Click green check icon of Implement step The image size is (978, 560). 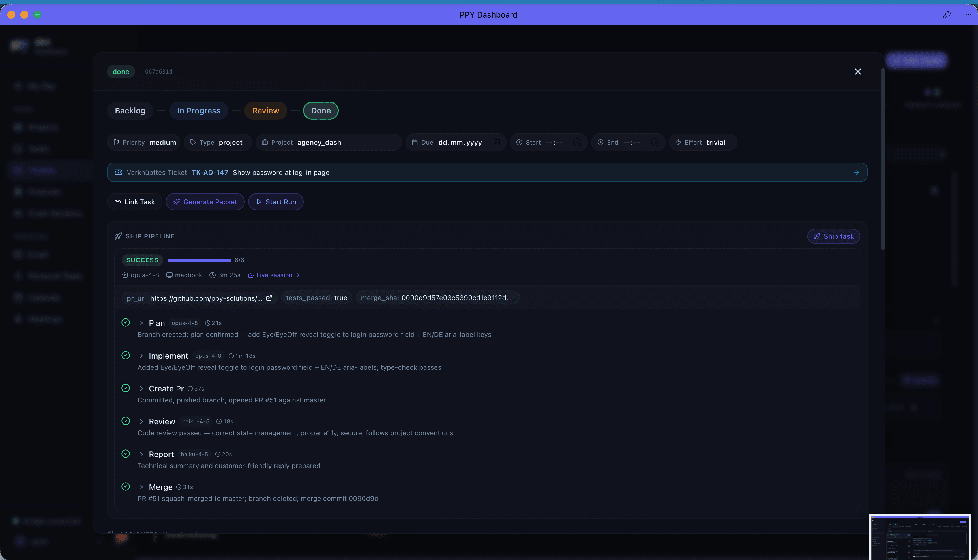125,356
